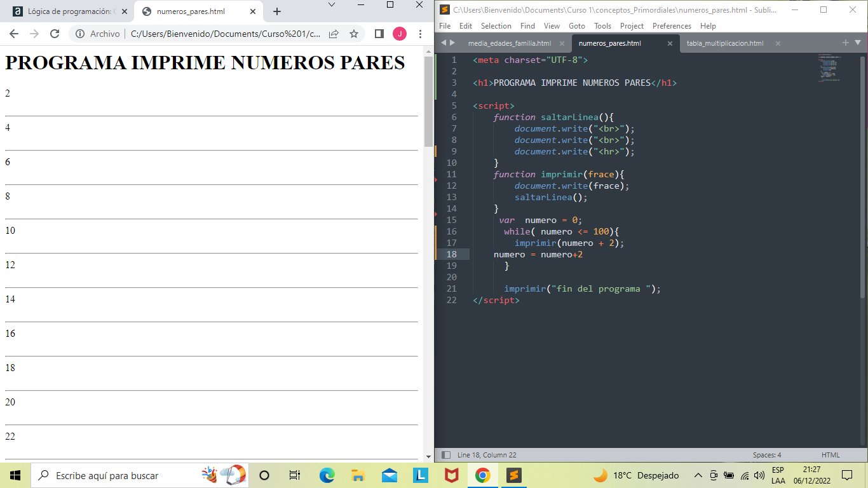The width and height of the screenshot is (868, 488).
Task: Open Sublime Project menu
Action: tap(632, 26)
